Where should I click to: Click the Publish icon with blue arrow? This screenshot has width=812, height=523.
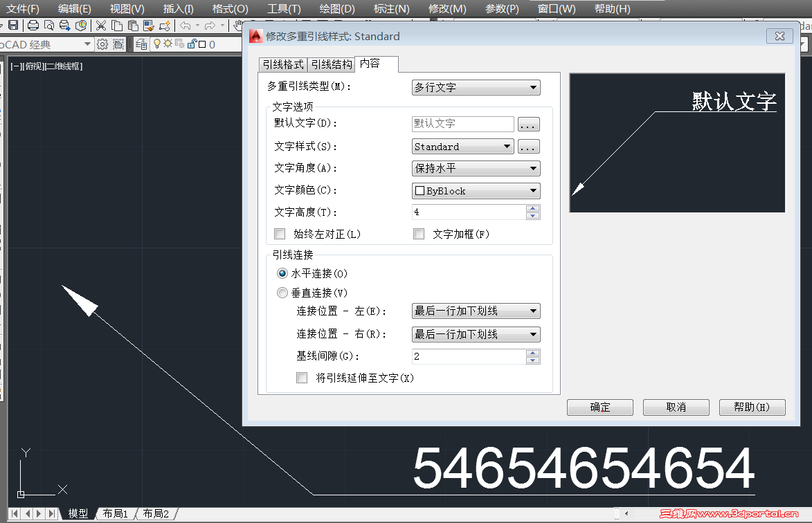tap(65, 26)
